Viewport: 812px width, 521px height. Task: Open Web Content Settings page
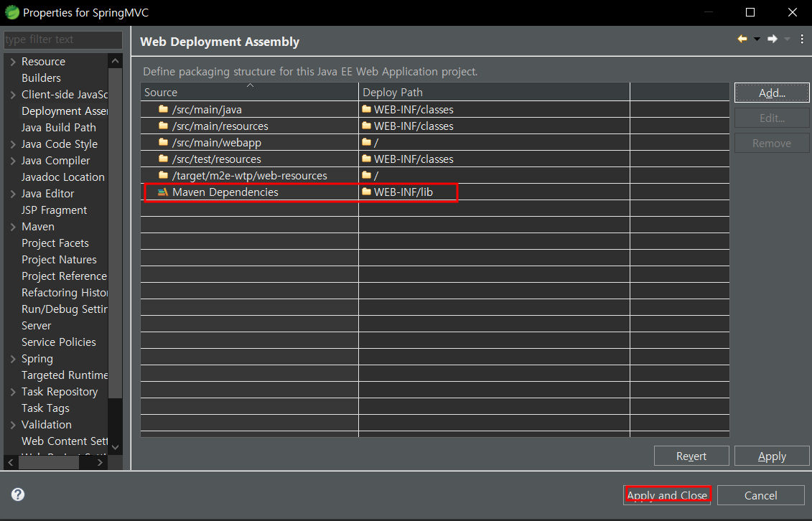64,441
